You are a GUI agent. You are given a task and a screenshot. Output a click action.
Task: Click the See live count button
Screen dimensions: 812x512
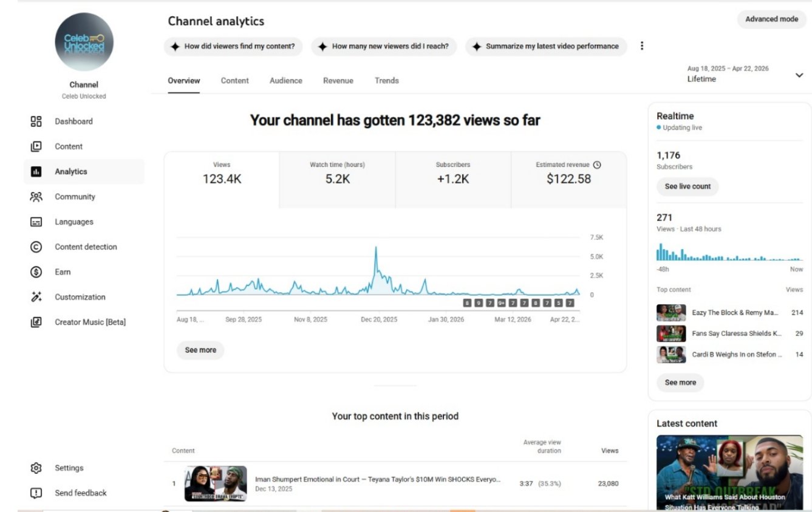click(687, 186)
